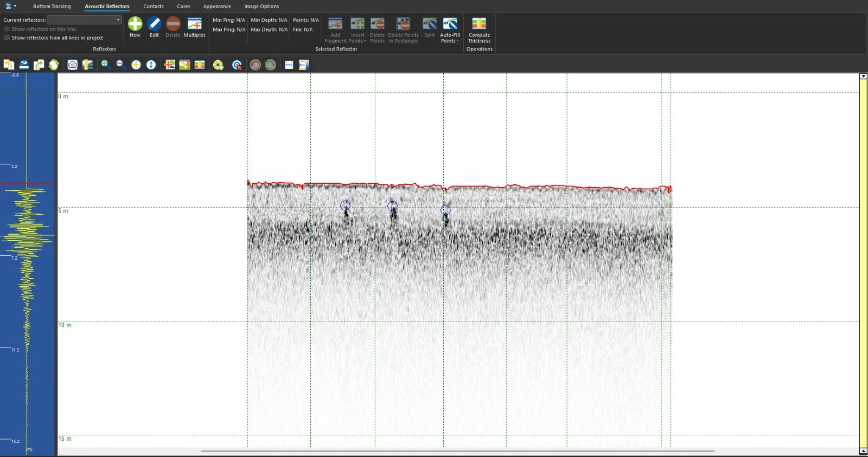Open the Image Options tab
Screen dimensions: 868x457
(x=261, y=7)
